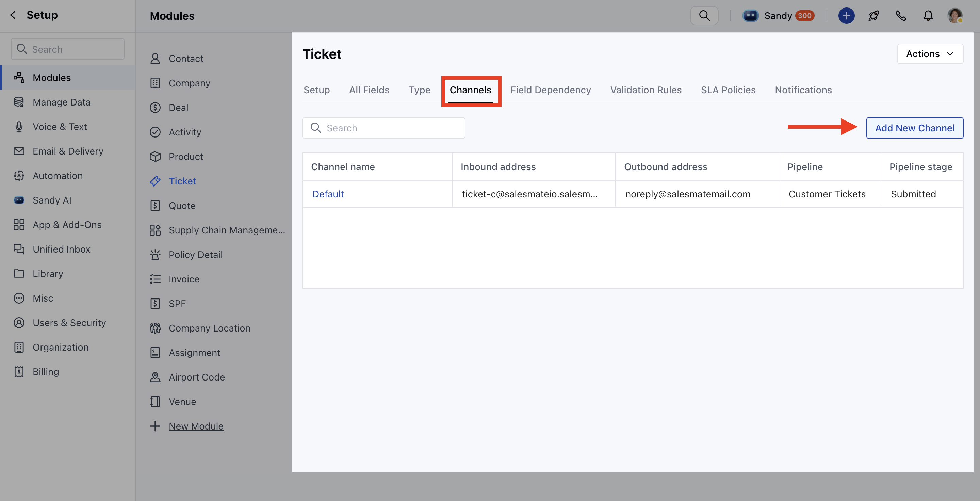Switch to the Type tab
This screenshot has height=501, width=980.
pos(420,90)
